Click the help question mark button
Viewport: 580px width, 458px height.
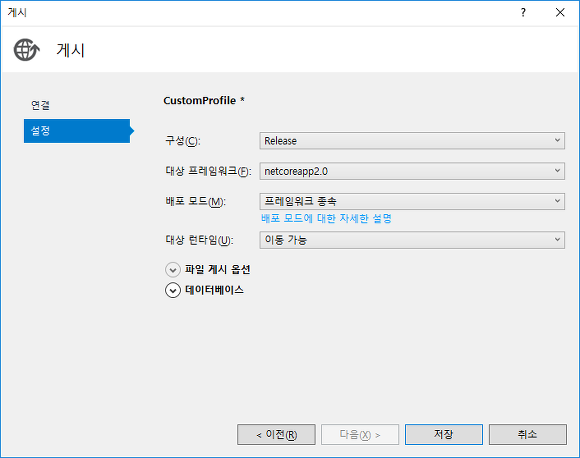[x=523, y=13]
